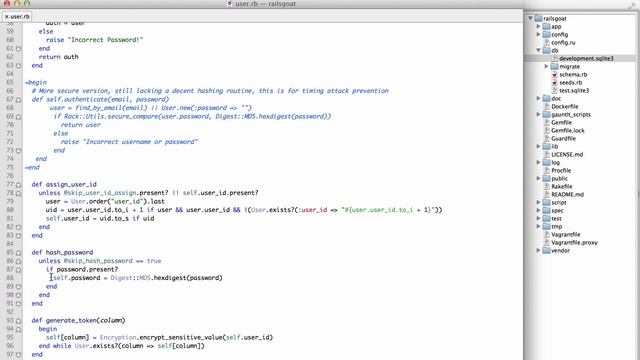The image size is (640, 360).
Task: Expand the config folder
Action: point(538,34)
